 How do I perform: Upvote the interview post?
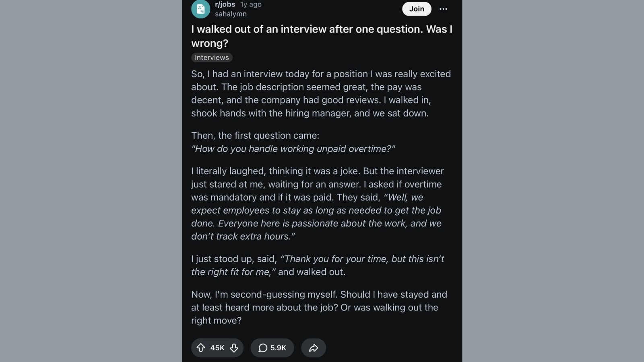click(x=200, y=348)
